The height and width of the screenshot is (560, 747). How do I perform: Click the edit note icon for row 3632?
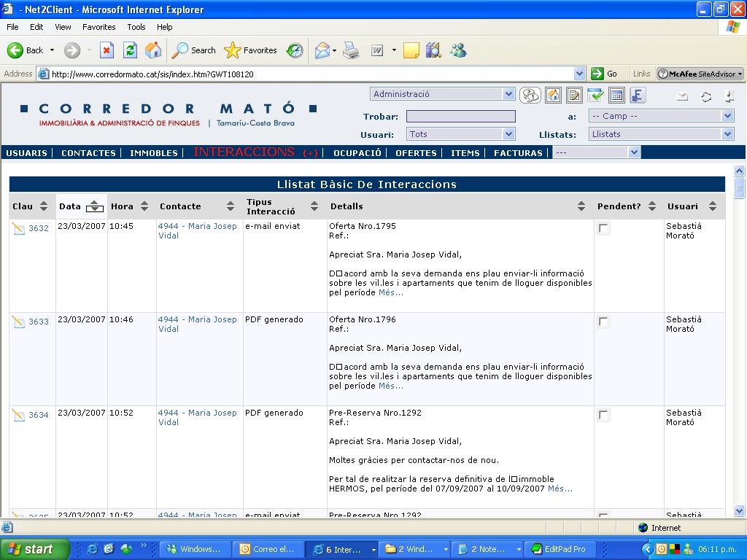click(x=18, y=228)
